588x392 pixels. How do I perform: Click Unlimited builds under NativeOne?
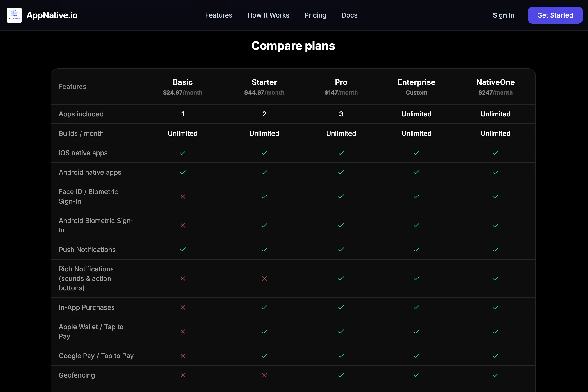click(495, 133)
